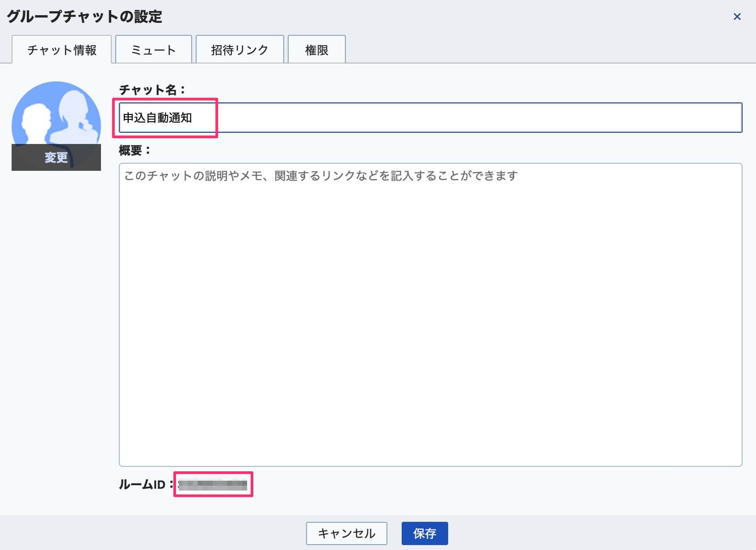Viewport: 756px width, 550px height.
Task: Open the 招待リンク tab
Action: coord(239,50)
